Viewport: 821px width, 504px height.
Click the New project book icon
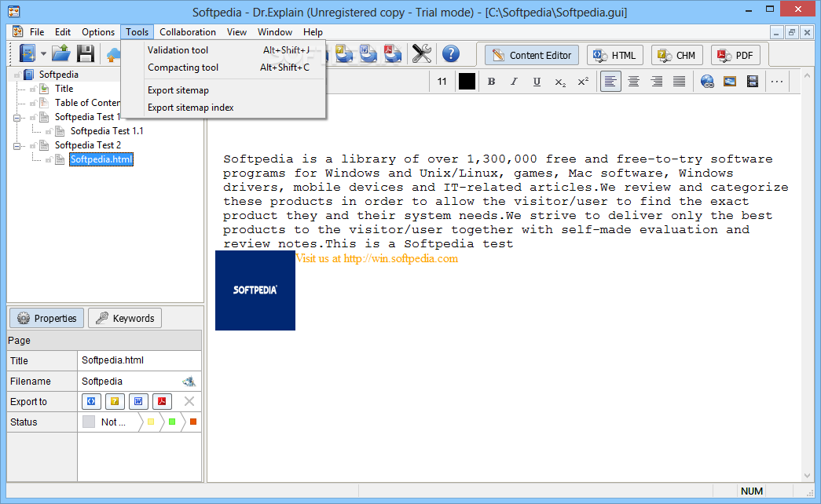27,54
